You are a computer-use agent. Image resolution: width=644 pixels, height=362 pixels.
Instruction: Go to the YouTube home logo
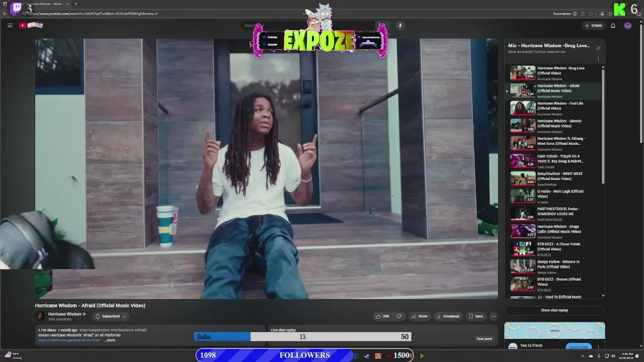tap(31, 25)
